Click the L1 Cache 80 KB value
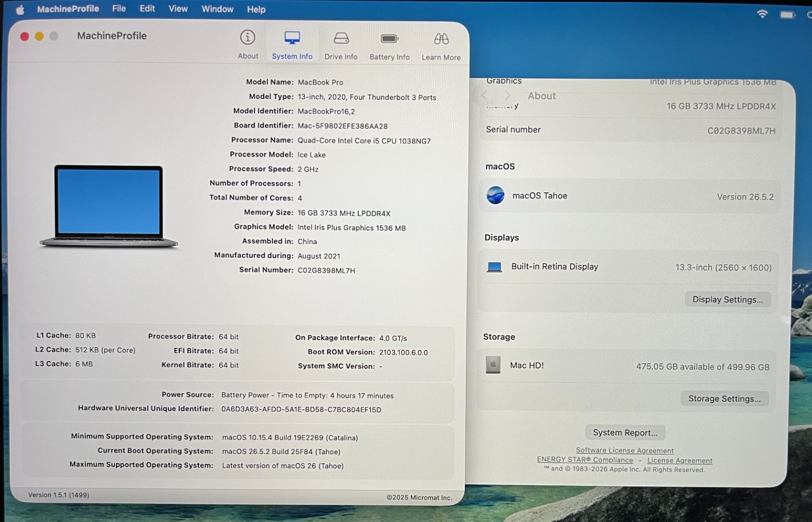This screenshot has width=812, height=522. point(85,335)
